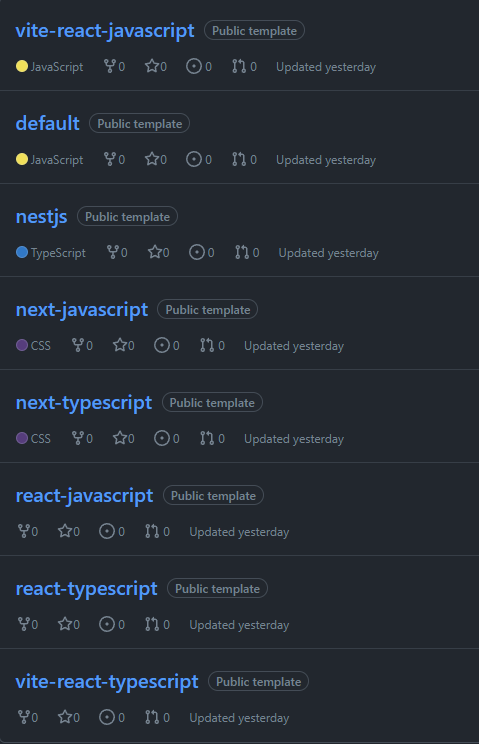Screen dimensions: 479x744
Task: Open the react-typescript repository
Action: click(86, 589)
